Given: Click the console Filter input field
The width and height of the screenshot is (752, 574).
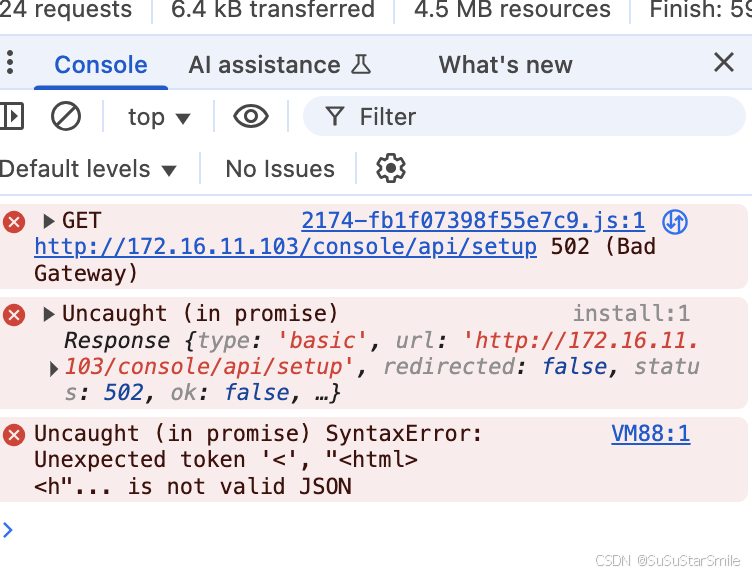Looking at the screenshot, I should coord(524,117).
